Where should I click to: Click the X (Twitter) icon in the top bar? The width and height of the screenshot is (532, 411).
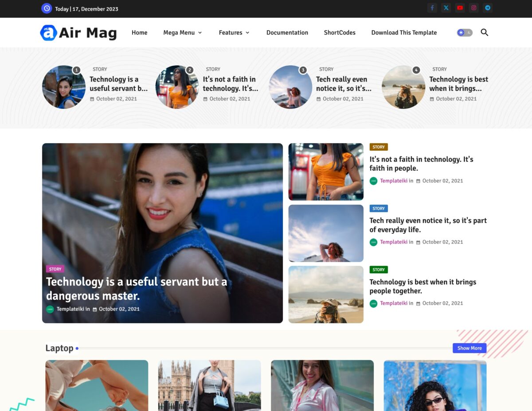[x=446, y=8]
